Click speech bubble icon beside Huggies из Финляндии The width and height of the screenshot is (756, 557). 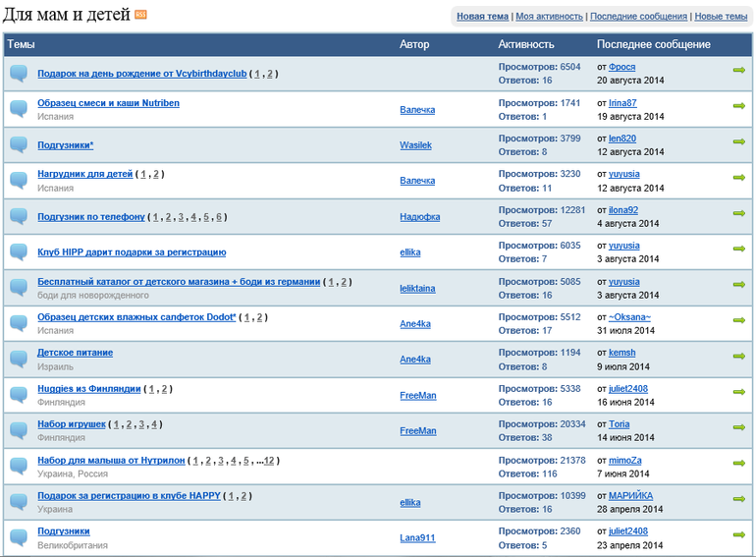[19, 394]
